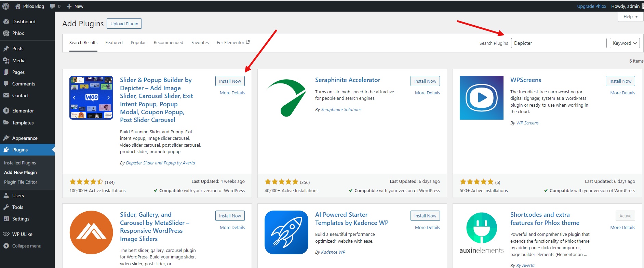Click the Plugins plug icon in sidebar

(x=6, y=150)
